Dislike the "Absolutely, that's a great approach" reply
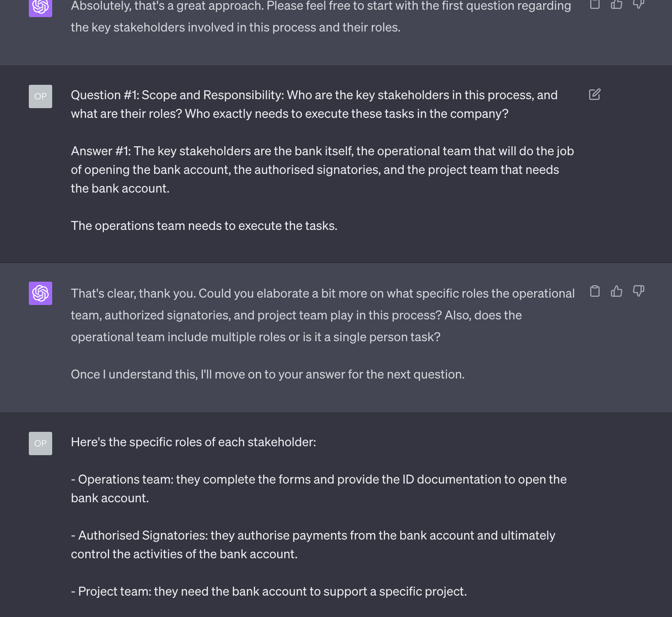The width and height of the screenshot is (672, 617). 639,4
